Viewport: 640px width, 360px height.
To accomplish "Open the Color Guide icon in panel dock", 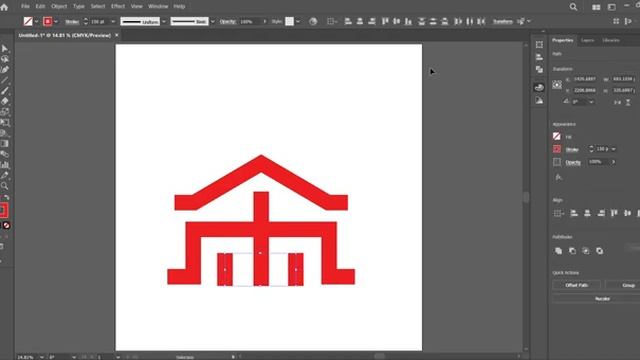I will tap(539, 100).
